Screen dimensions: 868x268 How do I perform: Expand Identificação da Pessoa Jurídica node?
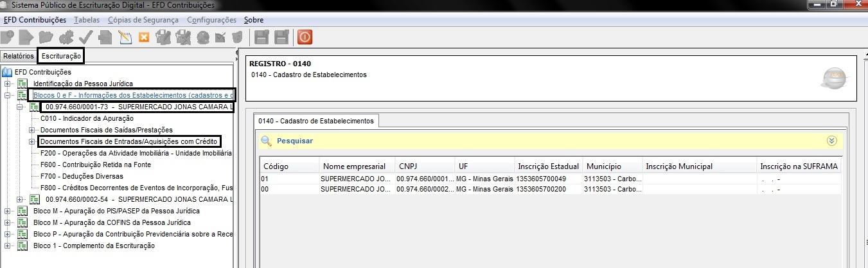(x=8, y=84)
